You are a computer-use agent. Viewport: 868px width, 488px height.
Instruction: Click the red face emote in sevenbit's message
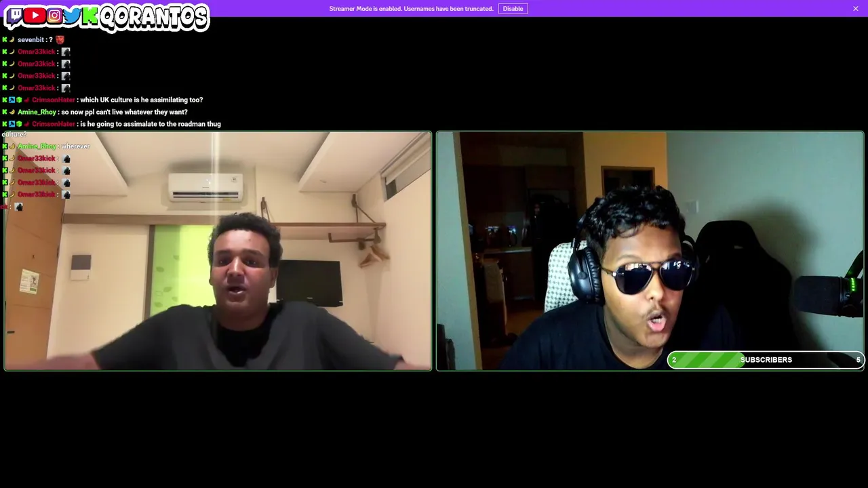[60, 40]
